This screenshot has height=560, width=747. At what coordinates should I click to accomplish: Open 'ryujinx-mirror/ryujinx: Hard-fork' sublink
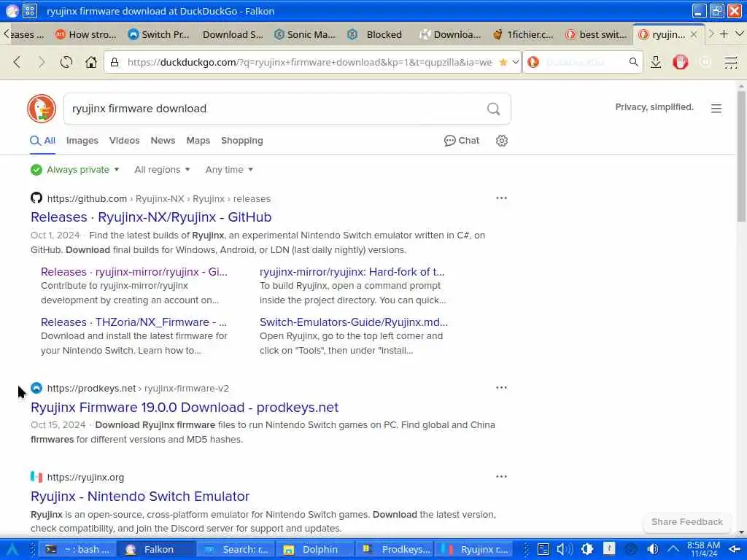point(352,272)
